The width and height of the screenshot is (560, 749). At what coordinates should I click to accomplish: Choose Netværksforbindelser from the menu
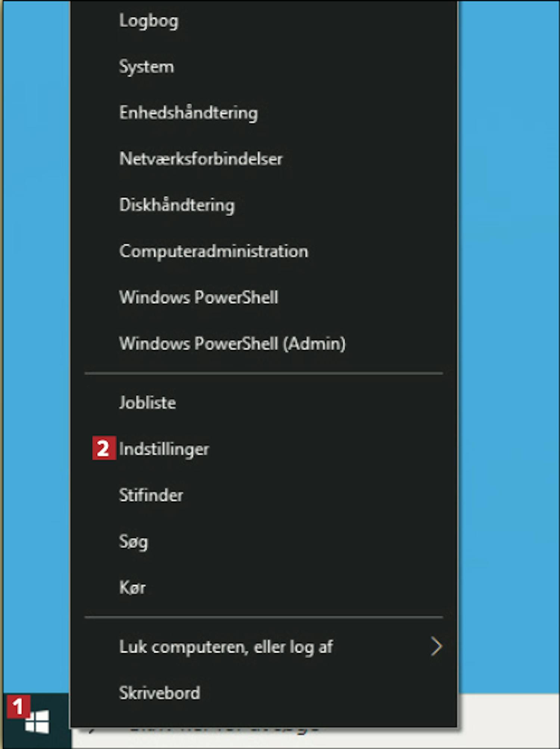(x=201, y=159)
